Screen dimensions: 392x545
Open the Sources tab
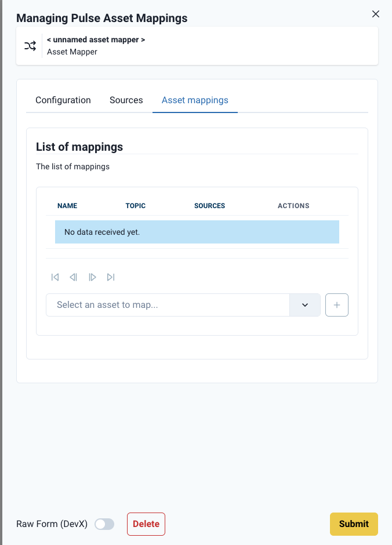126,100
